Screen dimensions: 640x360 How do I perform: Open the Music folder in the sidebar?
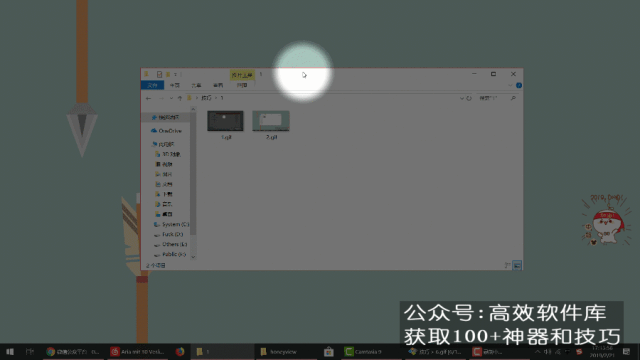click(164, 204)
